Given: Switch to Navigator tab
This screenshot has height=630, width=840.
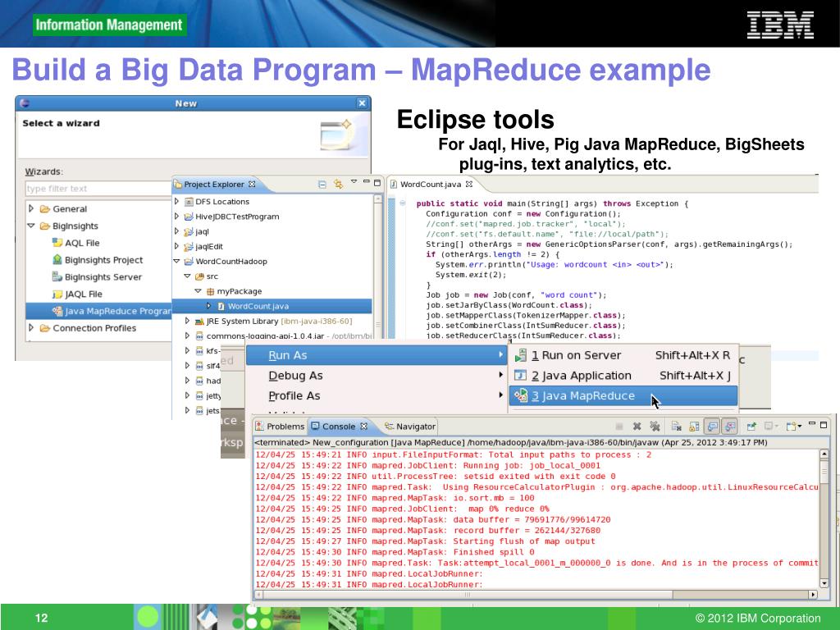Looking at the screenshot, I should click(x=410, y=427).
